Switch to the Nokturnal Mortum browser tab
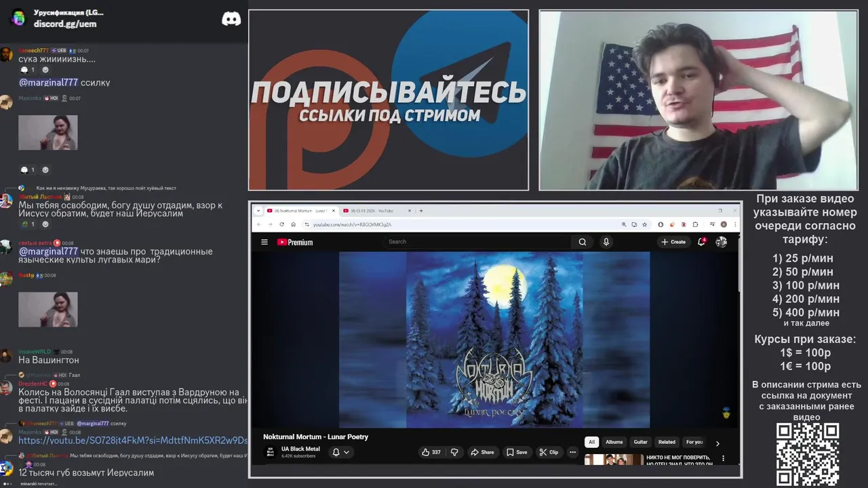 [300, 211]
